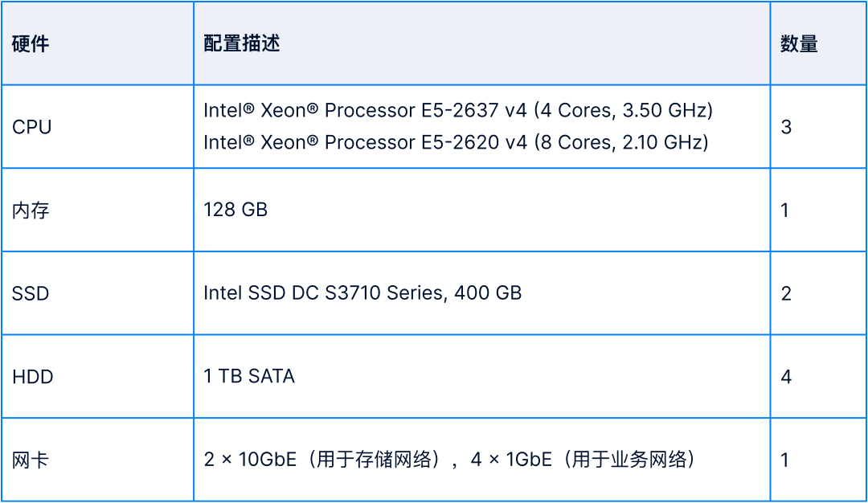Select the quantity 4 in the HDD row
Viewport: 868px width, 503px height.
[786, 377]
